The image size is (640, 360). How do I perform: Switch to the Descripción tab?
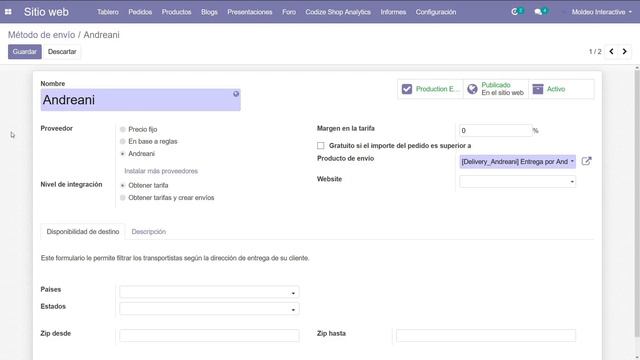149,231
